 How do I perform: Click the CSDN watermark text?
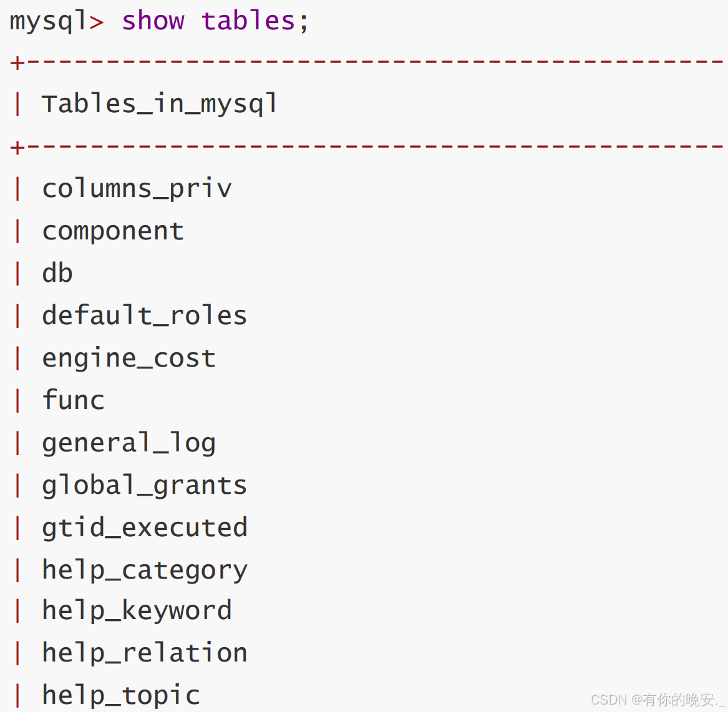click(658, 700)
